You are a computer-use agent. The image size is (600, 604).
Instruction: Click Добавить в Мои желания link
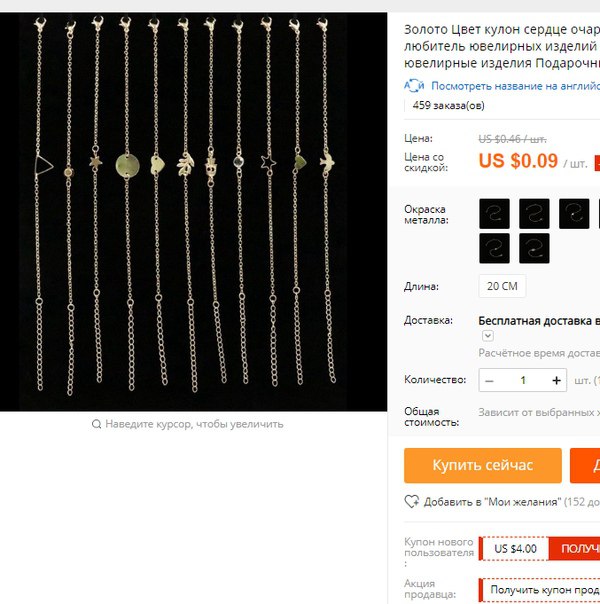pyautogui.click(x=492, y=502)
